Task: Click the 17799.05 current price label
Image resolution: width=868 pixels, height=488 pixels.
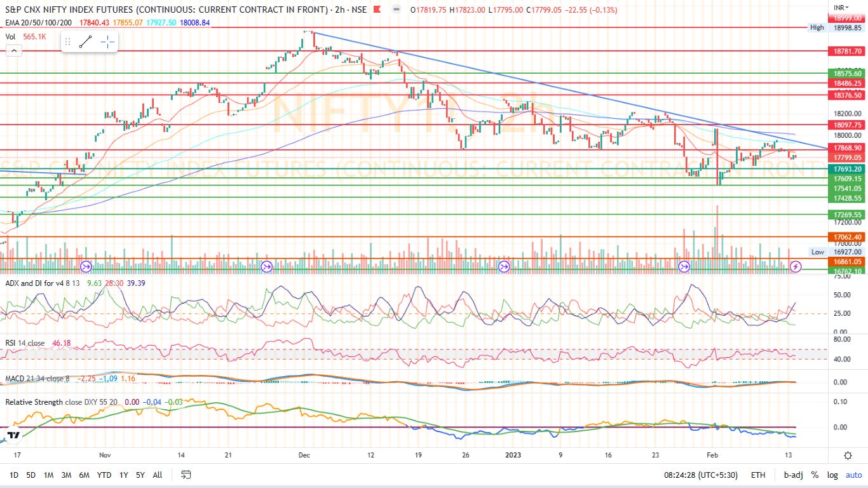Action: coord(847,158)
